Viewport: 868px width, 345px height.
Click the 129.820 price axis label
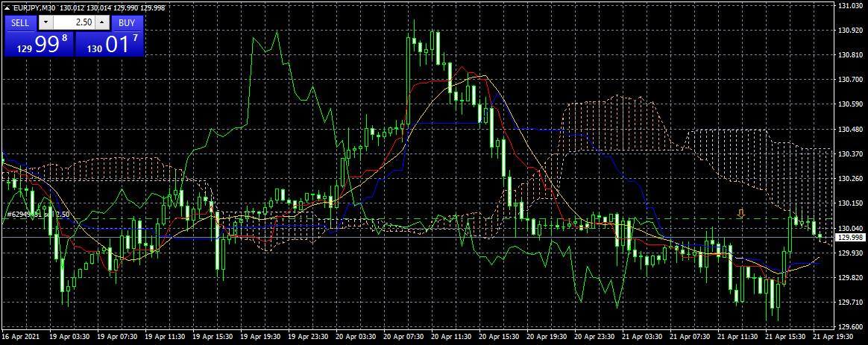(849, 277)
